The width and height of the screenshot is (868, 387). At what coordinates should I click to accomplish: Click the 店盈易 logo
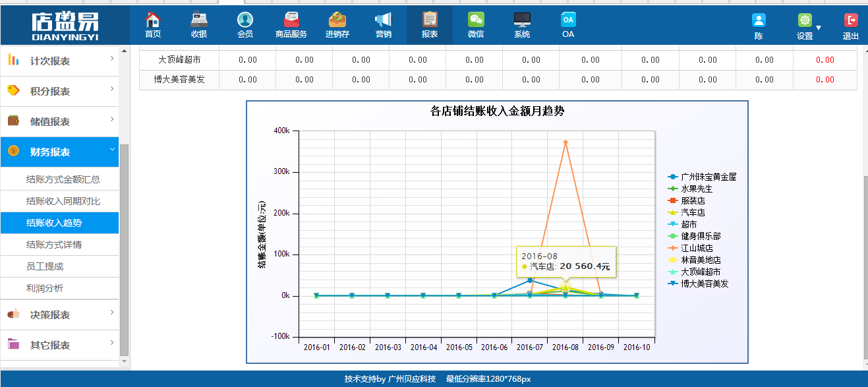pyautogui.click(x=65, y=26)
